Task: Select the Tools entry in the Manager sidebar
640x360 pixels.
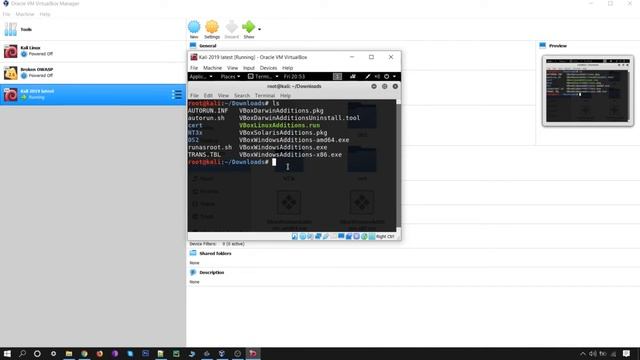Action: coord(93,29)
